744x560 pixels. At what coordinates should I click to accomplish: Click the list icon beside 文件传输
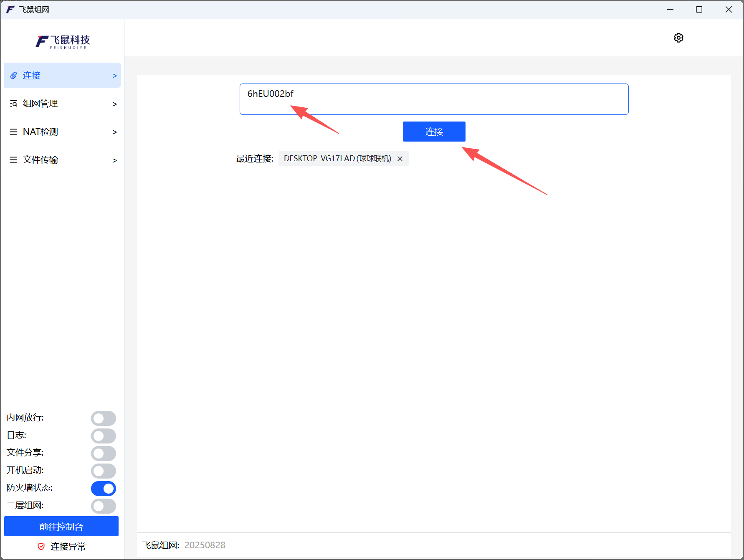(x=14, y=160)
